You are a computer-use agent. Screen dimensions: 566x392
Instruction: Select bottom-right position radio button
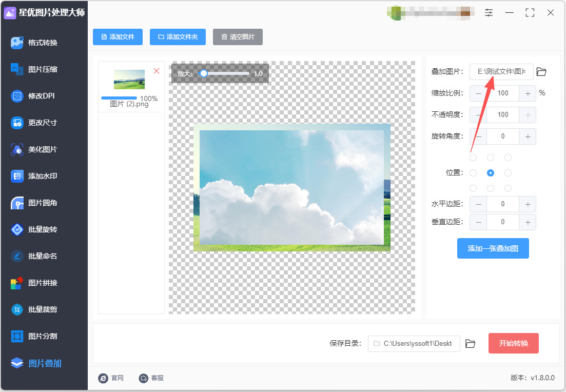(x=508, y=188)
